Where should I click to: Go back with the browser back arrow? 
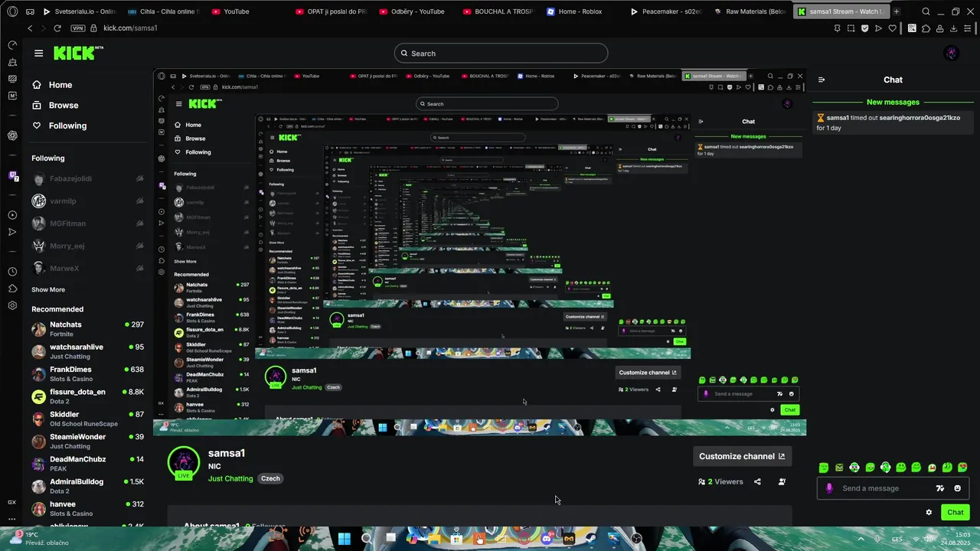[x=30, y=28]
